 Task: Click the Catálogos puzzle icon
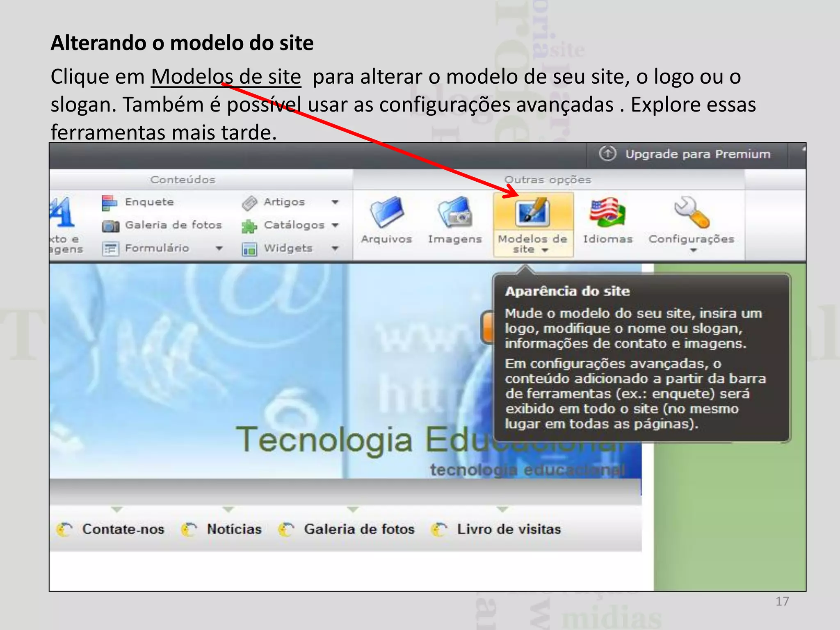(249, 226)
